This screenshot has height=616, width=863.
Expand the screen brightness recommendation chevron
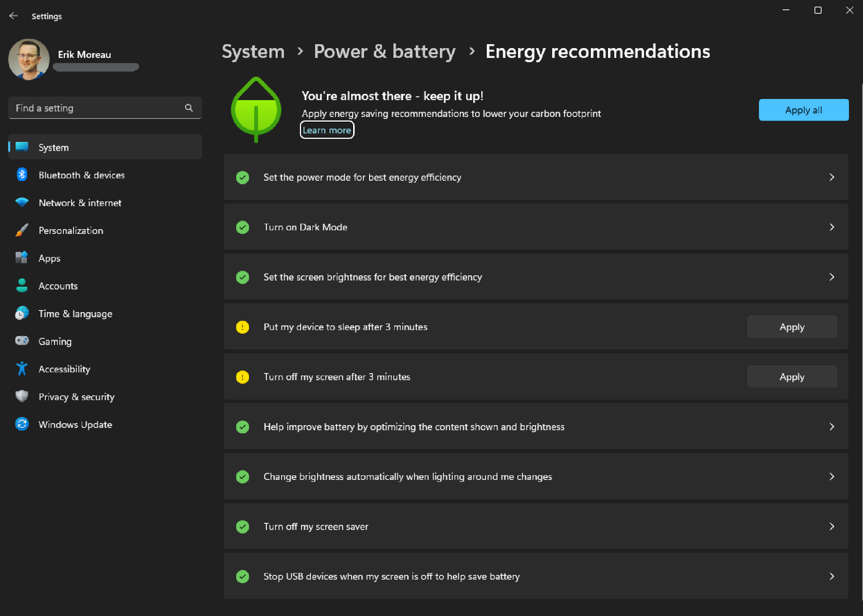pos(831,277)
